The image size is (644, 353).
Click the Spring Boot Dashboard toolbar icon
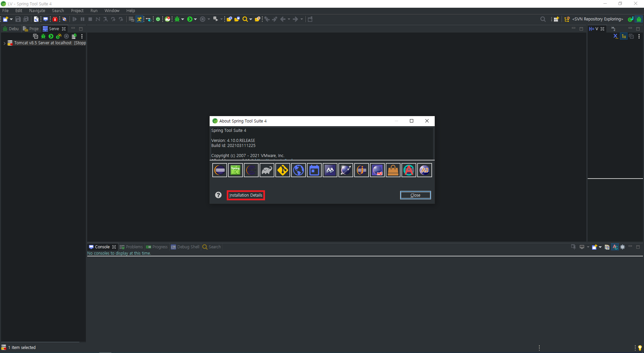(x=167, y=19)
